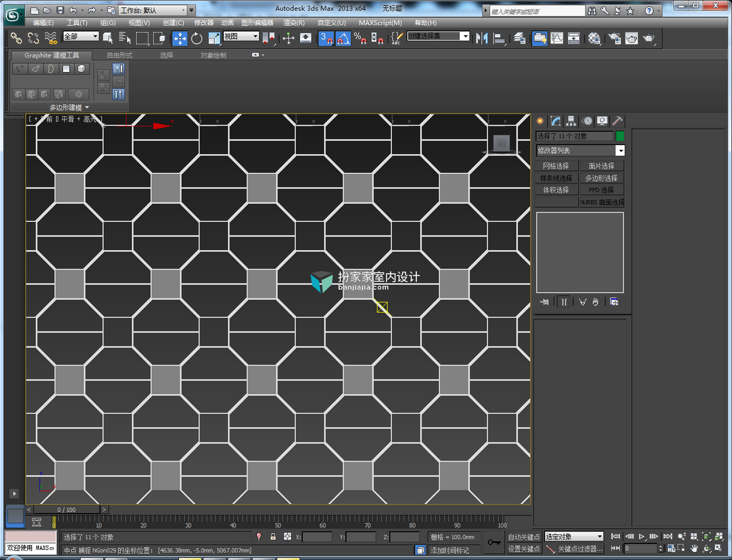This screenshot has width=732, height=560.
Task: Click the 自动关键点 auto key button
Action: [x=524, y=537]
